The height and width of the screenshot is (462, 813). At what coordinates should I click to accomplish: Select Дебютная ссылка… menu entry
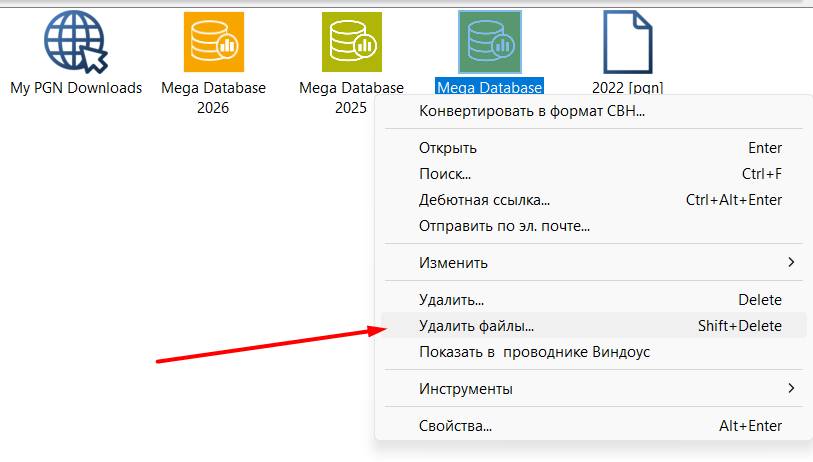(594, 200)
